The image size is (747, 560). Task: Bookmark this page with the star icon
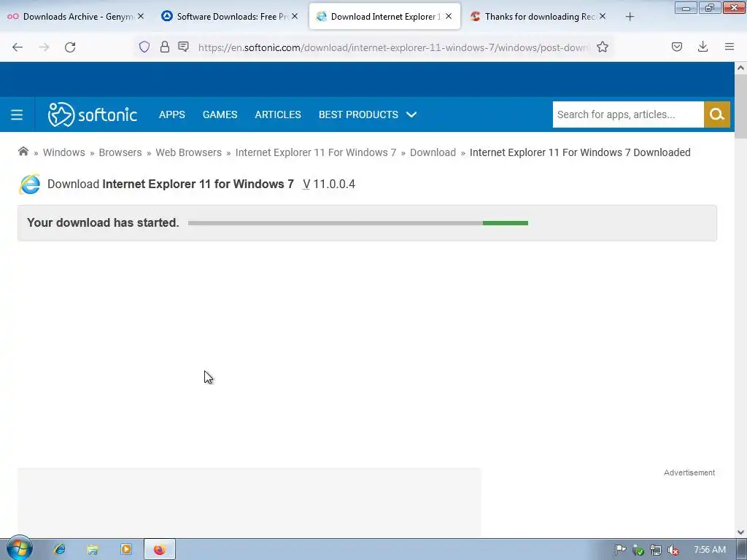602,47
